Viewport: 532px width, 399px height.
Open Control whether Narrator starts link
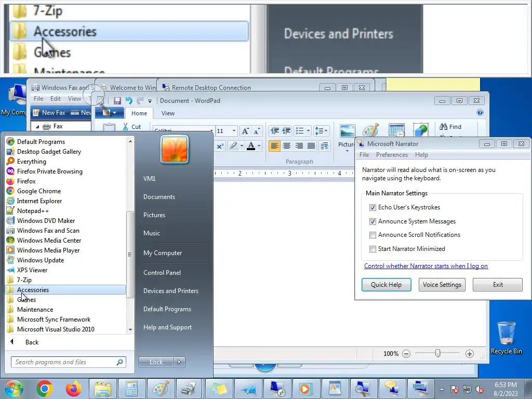click(426, 266)
